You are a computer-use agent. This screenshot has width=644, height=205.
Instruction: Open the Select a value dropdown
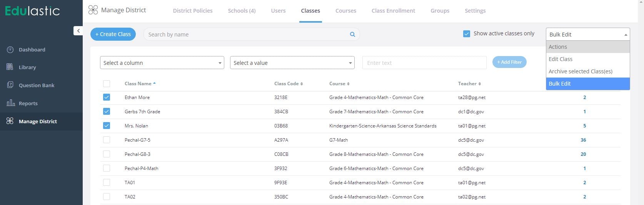(292, 63)
